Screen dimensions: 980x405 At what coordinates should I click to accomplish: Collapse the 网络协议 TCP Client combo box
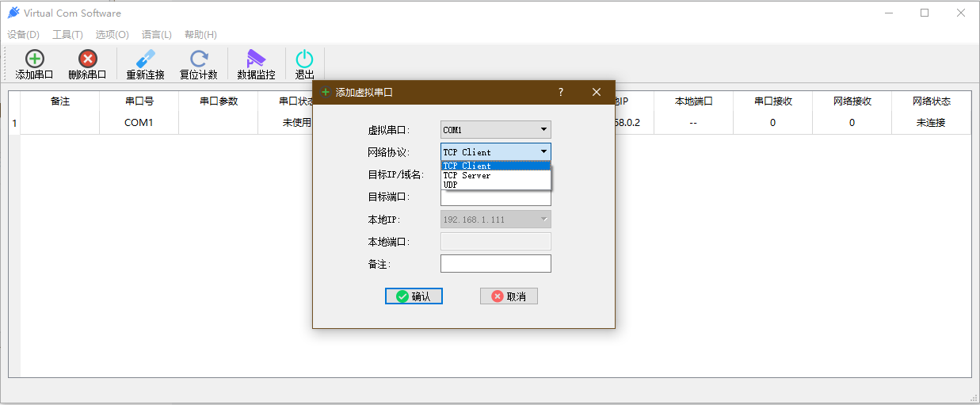[x=496, y=152]
